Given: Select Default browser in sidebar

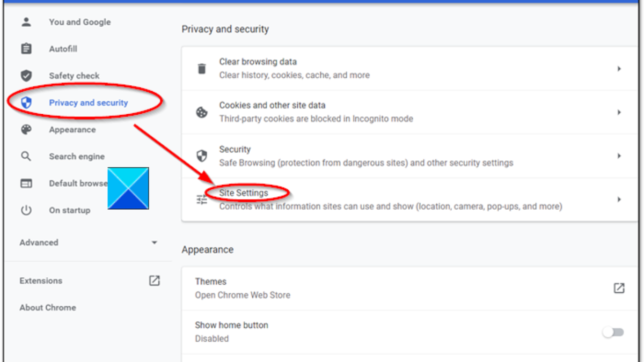Looking at the screenshot, I should click(x=78, y=183).
